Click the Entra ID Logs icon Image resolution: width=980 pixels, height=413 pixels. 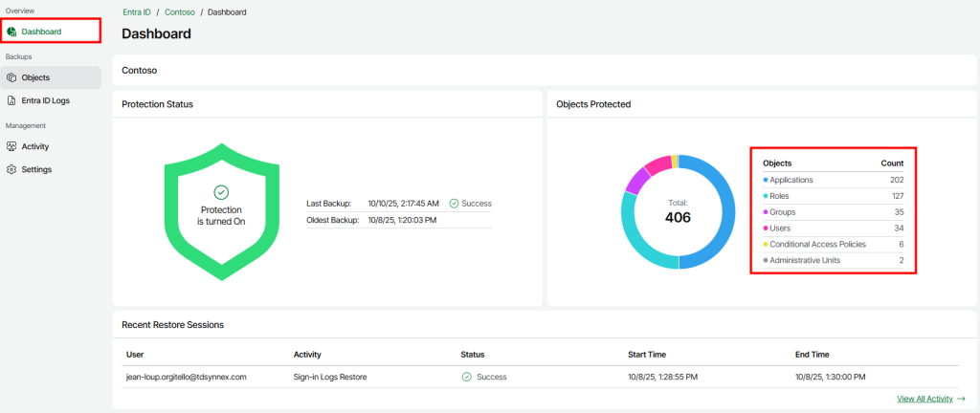11,100
